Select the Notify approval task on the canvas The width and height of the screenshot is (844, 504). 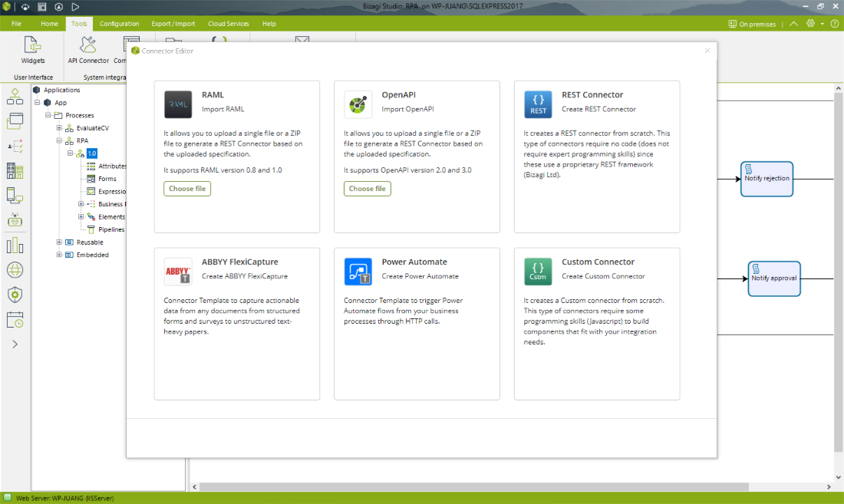pyautogui.click(x=774, y=278)
